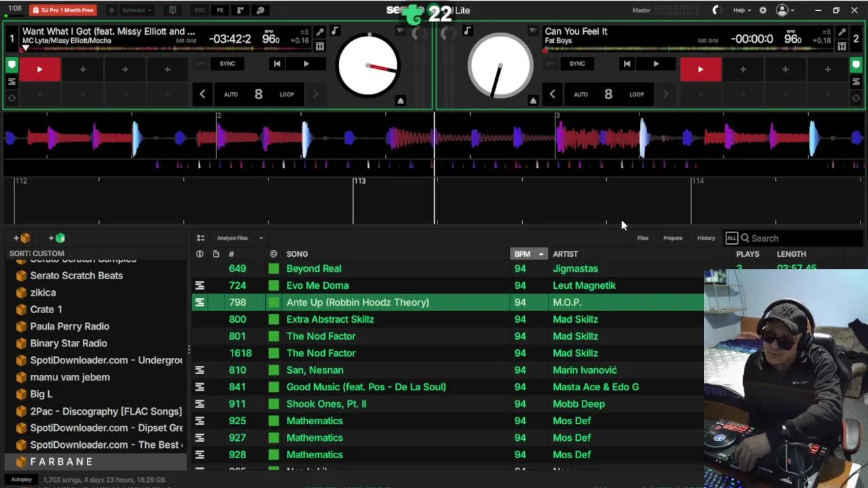Play deck 1 track

click(306, 64)
